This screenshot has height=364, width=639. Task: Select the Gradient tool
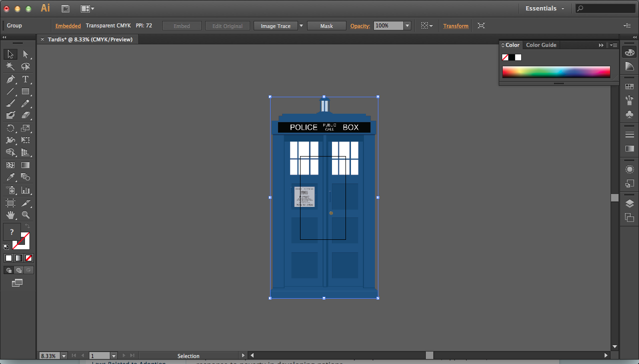(25, 165)
